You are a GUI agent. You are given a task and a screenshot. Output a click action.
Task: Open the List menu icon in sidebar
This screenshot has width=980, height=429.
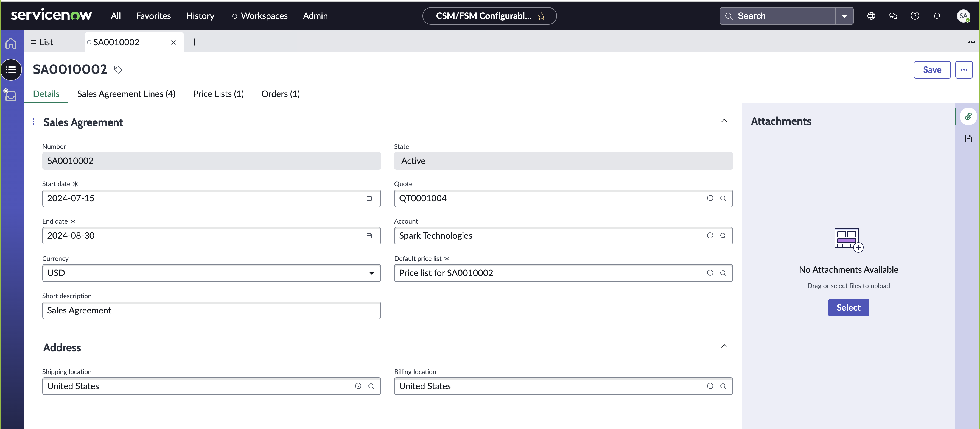tap(11, 70)
